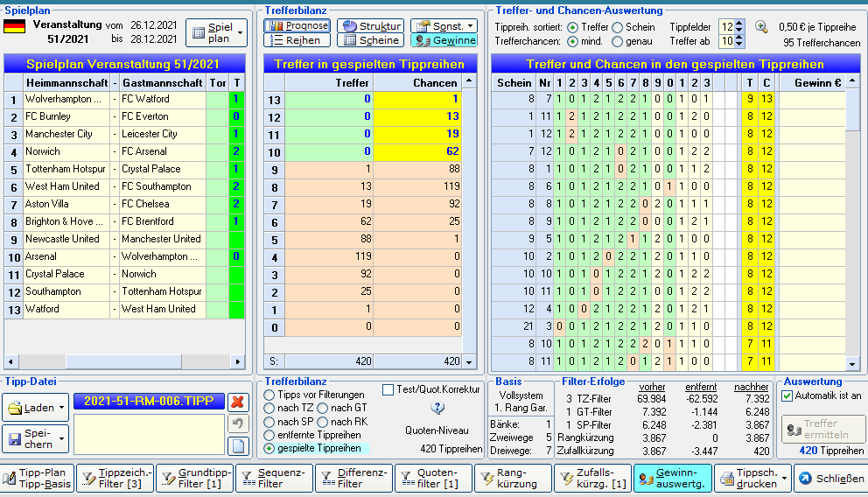
Task: Open Rangkürzung
Action: point(513,478)
